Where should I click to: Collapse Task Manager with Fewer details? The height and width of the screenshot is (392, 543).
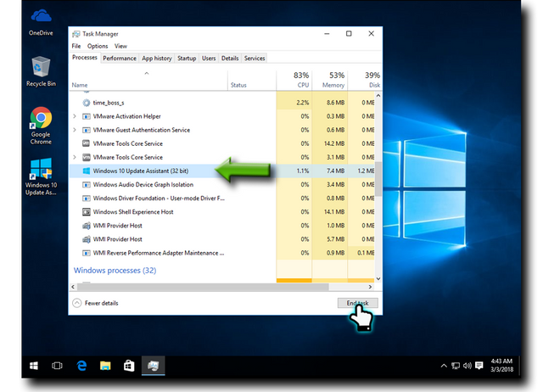[96, 303]
